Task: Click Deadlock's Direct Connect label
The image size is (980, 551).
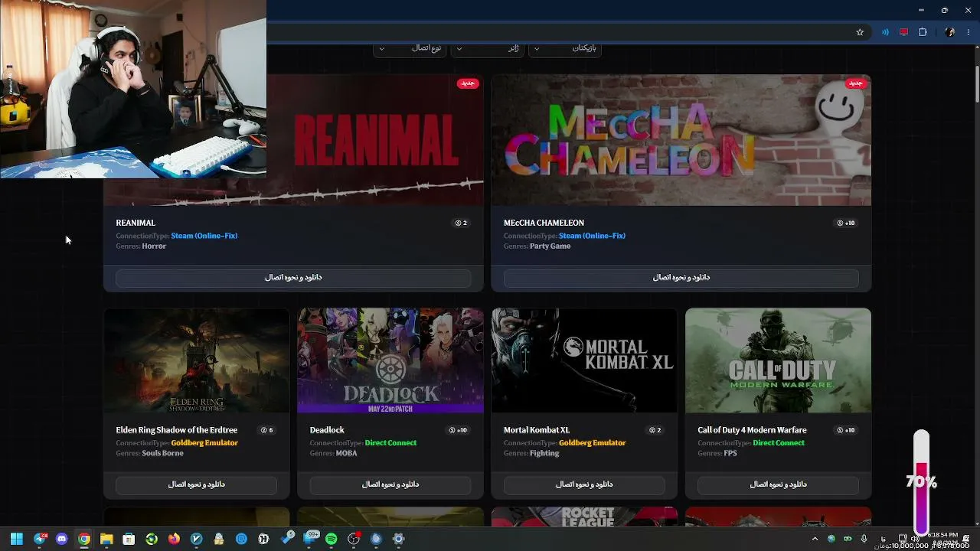Action: click(390, 442)
